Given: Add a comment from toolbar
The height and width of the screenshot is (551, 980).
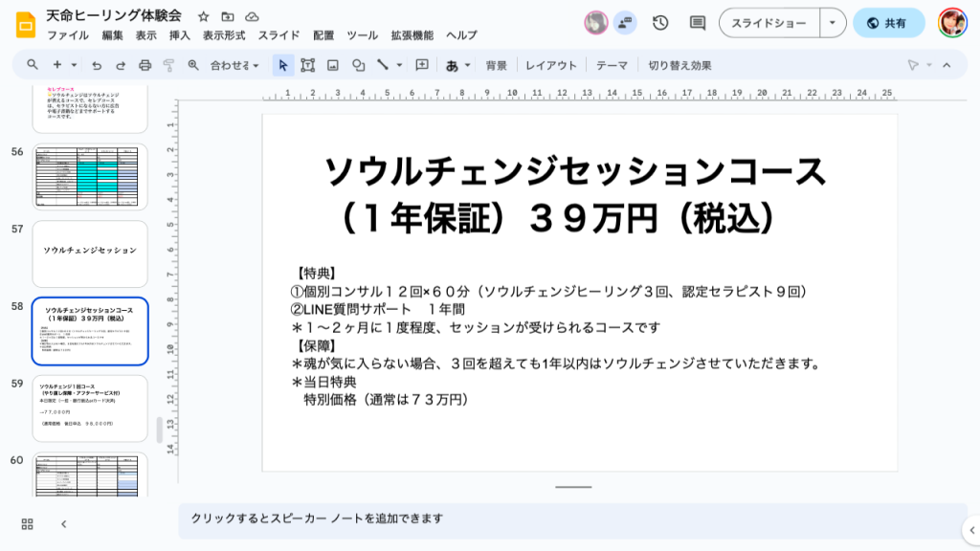Looking at the screenshot, I should click(x=422, y=65).
